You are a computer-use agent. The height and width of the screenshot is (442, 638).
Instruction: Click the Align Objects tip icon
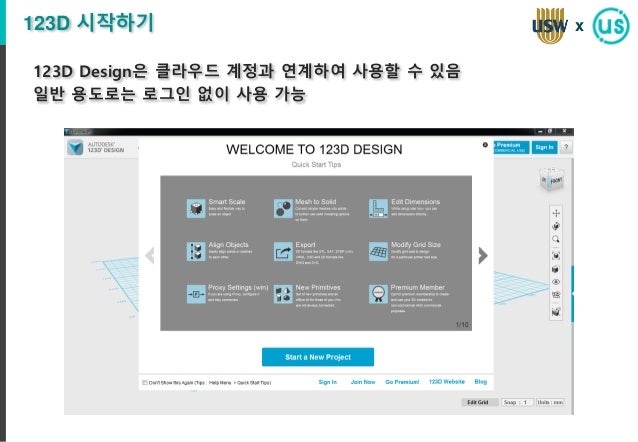tap(196, 251)
